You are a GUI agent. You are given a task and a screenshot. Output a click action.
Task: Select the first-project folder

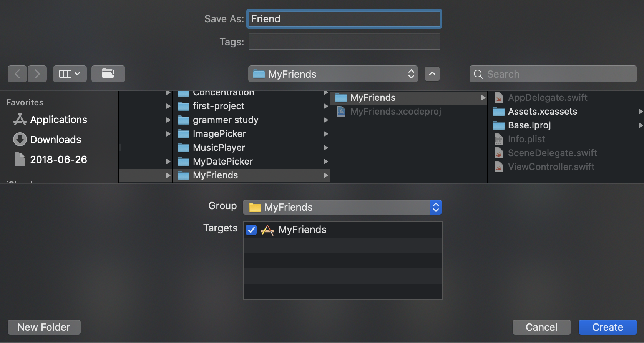click(251, 106)
